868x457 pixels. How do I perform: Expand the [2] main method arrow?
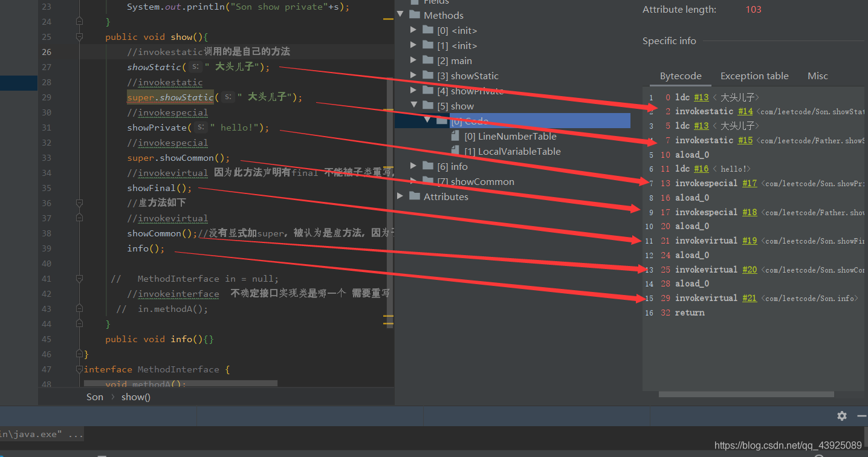tap(413, 60)
